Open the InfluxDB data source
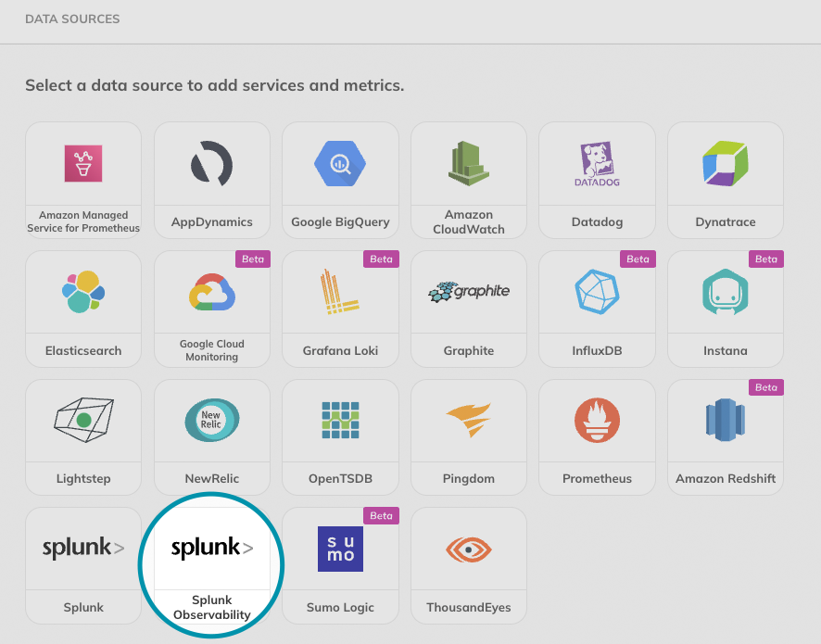The image size is (821, 644). click(597, 292)
